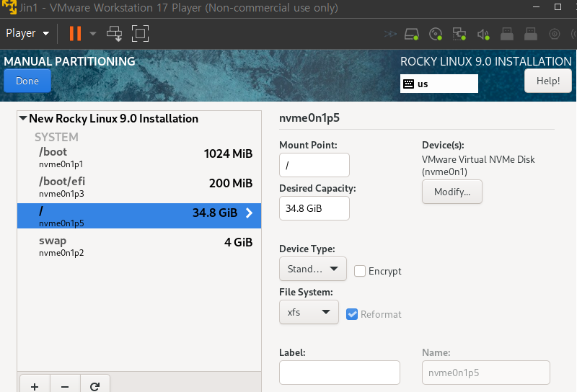Viewport: 577px width, 392px height.
Task: Click the Done button
Action: click(27, 81)
